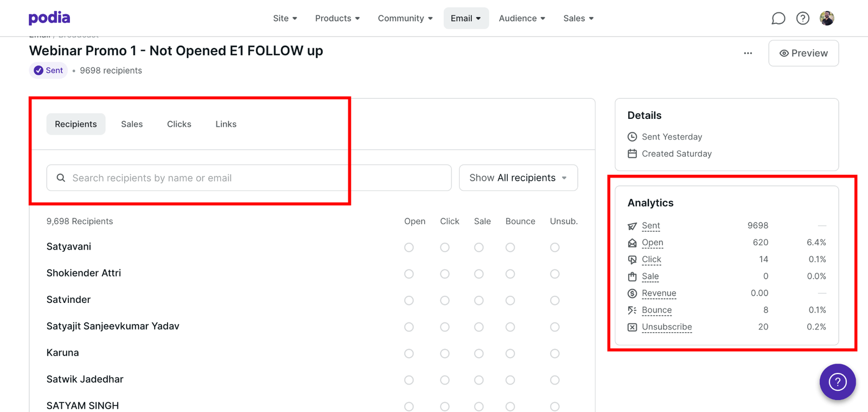Expand the Audience menu
The image size is (868, 412).
point(522,18)
